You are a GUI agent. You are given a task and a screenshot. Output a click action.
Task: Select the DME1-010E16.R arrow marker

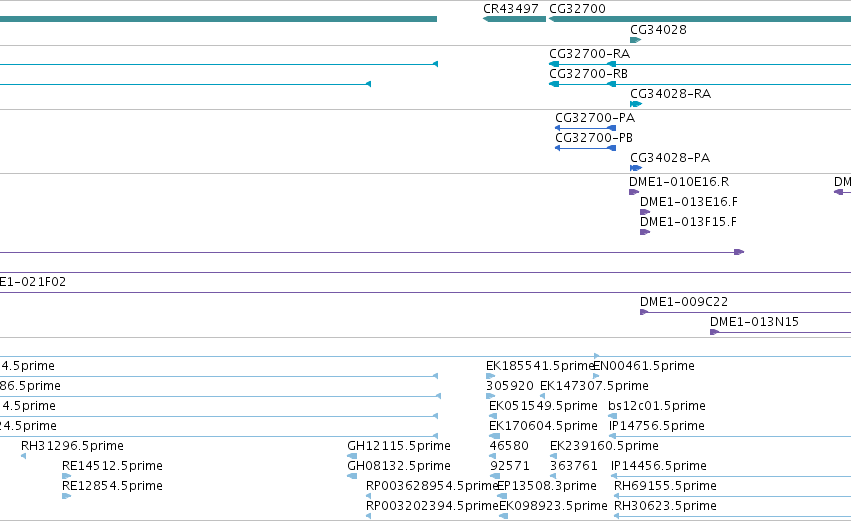pos(634,192)
